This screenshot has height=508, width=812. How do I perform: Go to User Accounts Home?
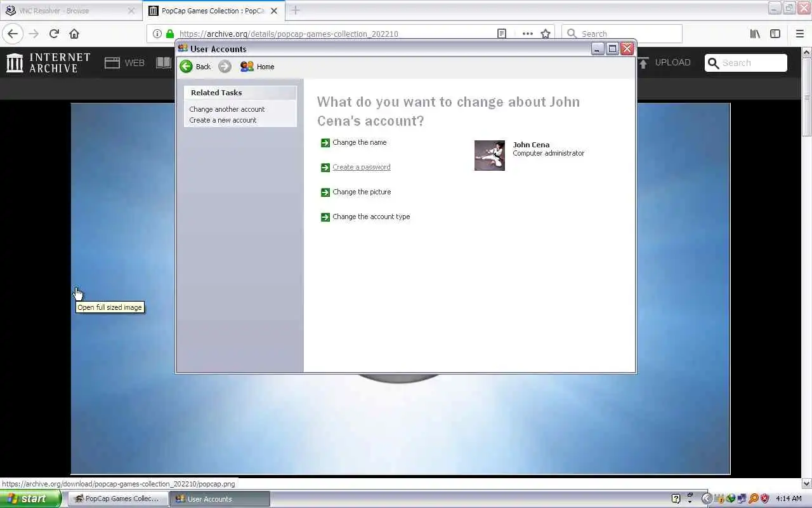(258, 67)
